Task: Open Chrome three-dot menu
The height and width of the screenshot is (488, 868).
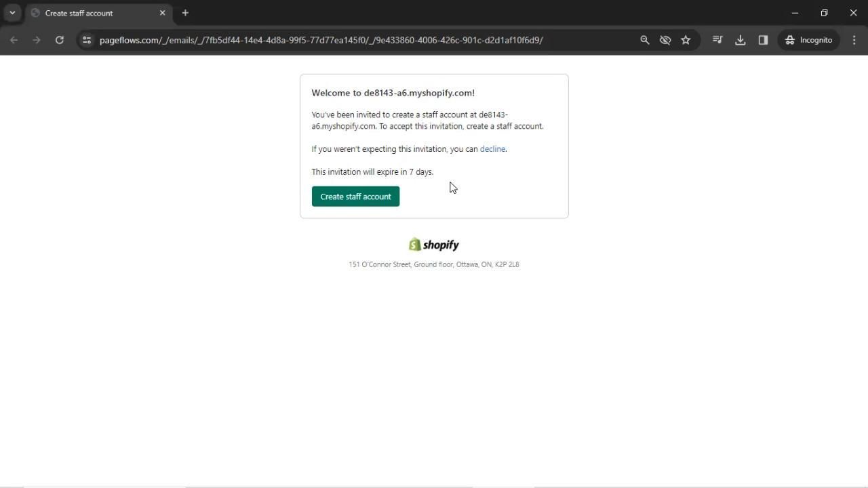Action: [854, 40]
